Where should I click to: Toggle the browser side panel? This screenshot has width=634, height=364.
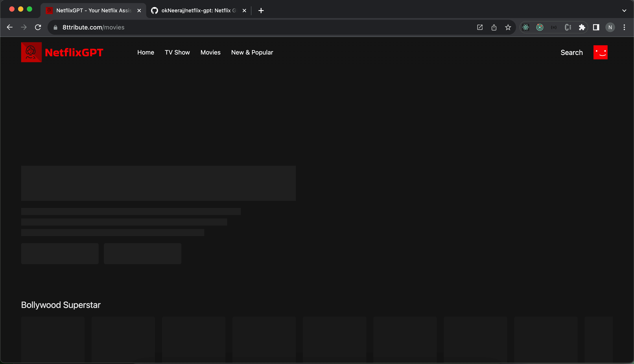(x=596, y=27)
